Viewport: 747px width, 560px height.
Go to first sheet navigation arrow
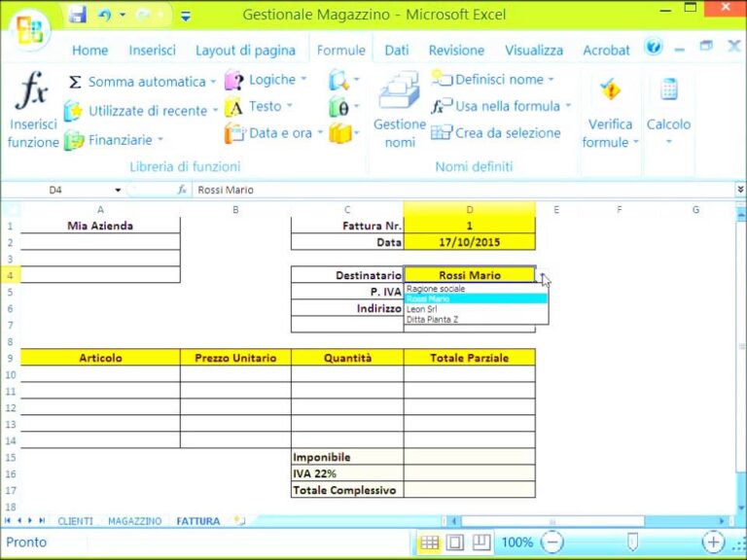[7, 520]
